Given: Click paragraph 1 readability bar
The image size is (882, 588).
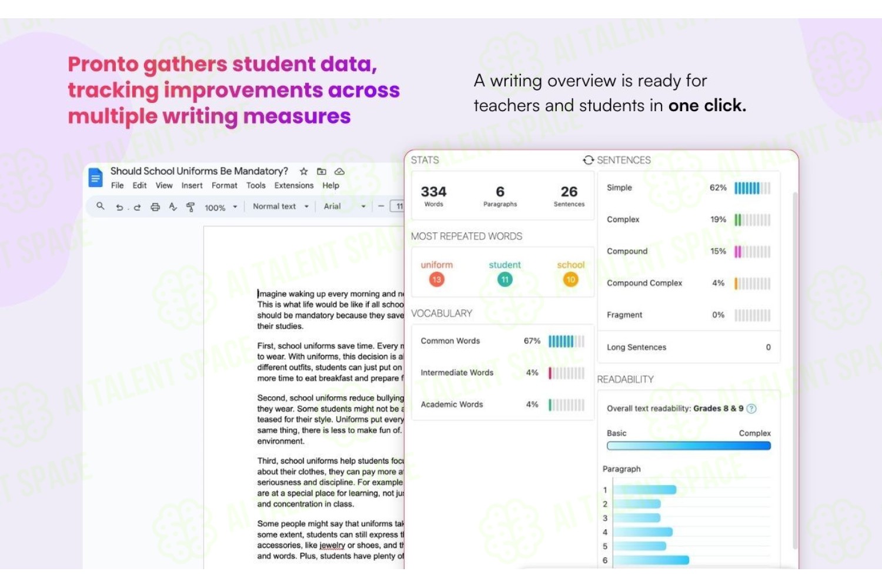Looking at the screenshot, I should [645, 490].
